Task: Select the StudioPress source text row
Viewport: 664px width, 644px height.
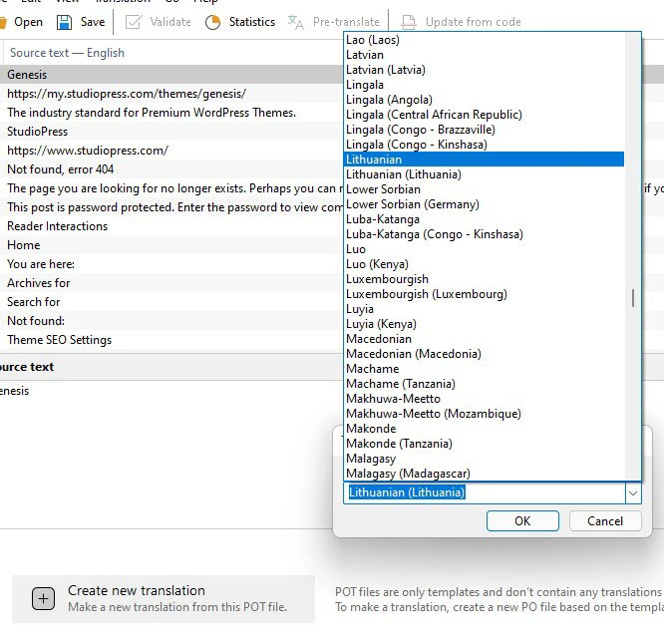Action: pyautogui.click(x=38, y=132)
